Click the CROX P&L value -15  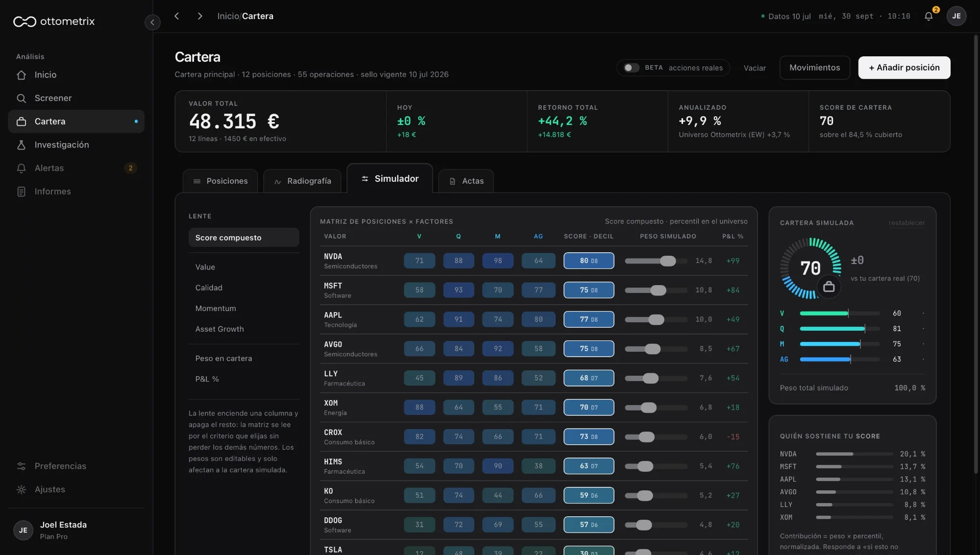733,437
